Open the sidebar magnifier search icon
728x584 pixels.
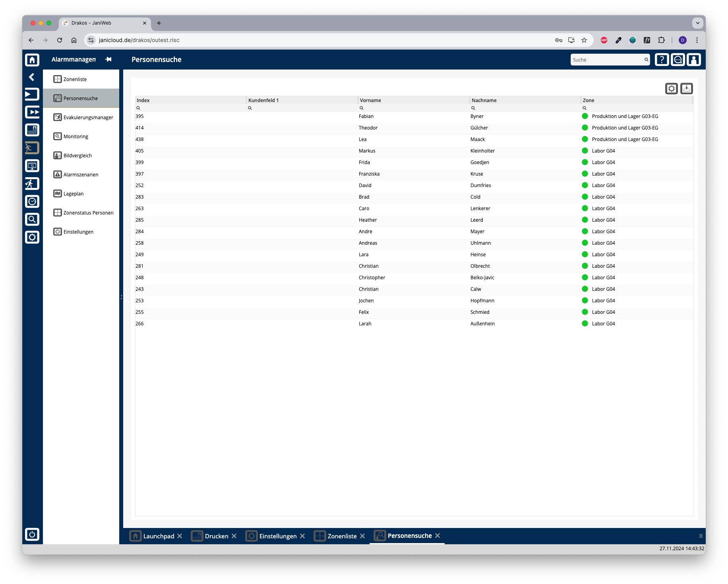tap(32, 219)
